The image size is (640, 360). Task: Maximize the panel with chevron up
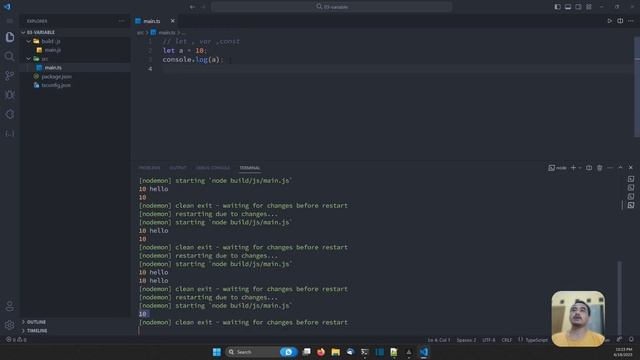(620, 168)
